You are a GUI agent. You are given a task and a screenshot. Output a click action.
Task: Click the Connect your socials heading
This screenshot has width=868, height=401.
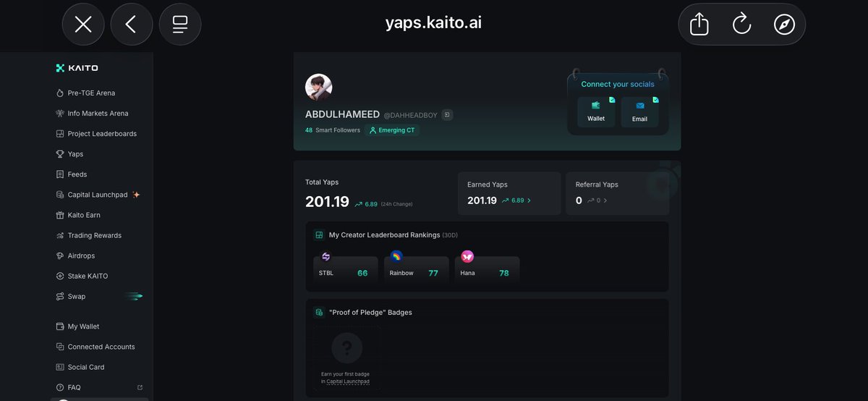618,84
